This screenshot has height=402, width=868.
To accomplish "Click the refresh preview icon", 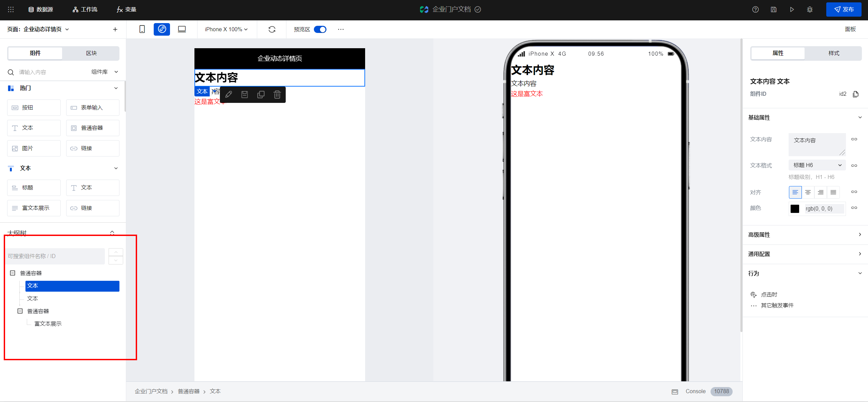I will 272,30.
